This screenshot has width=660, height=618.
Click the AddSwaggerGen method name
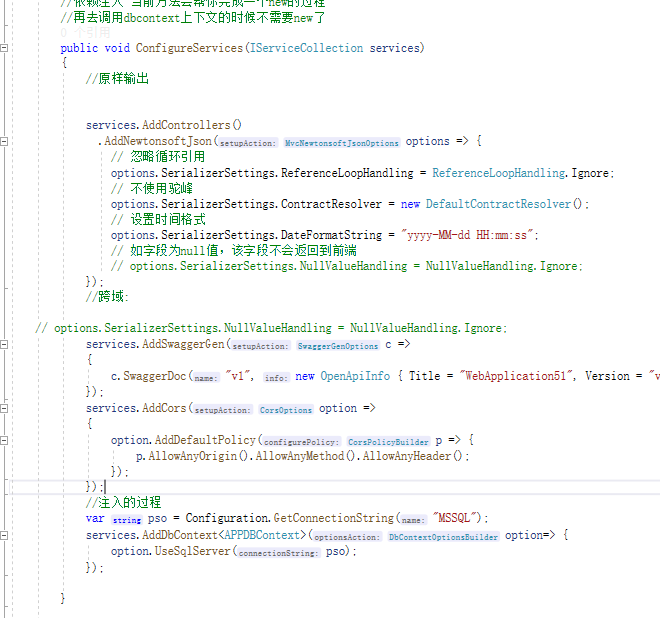coord(183,344)
